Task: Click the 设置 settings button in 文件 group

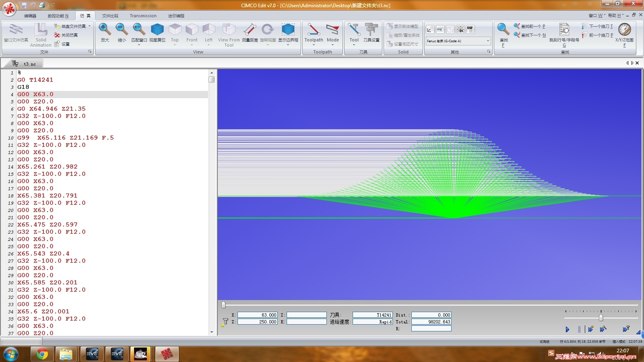Action: pyautogui.click(x=62, y=44)
